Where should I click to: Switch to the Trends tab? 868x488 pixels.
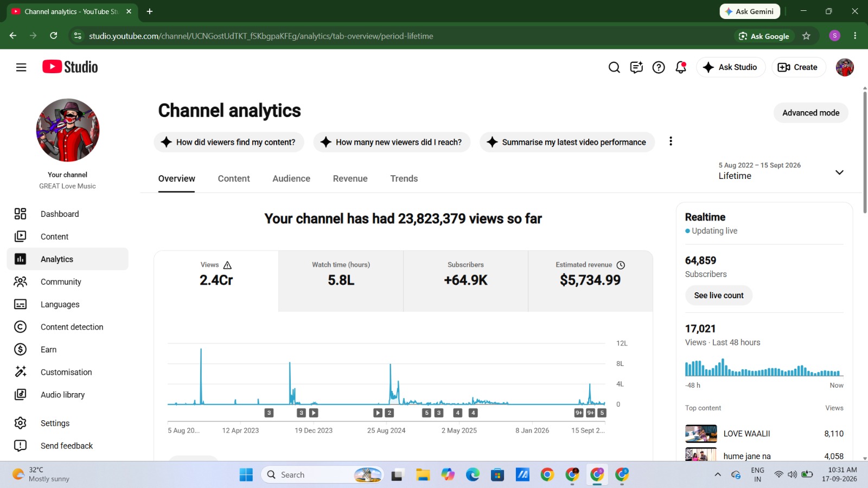tap(404, 178)
